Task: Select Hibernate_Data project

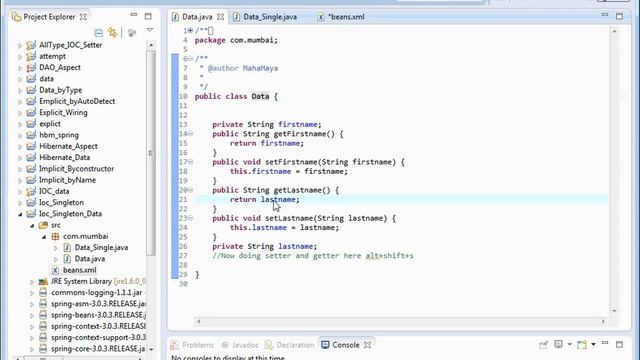Action: click(x=64, y=158)
